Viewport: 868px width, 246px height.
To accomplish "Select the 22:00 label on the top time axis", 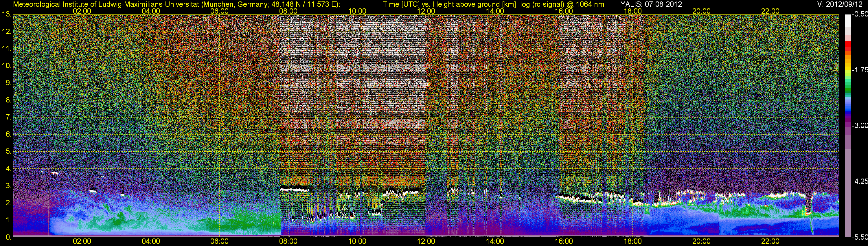I will (770, 11).
